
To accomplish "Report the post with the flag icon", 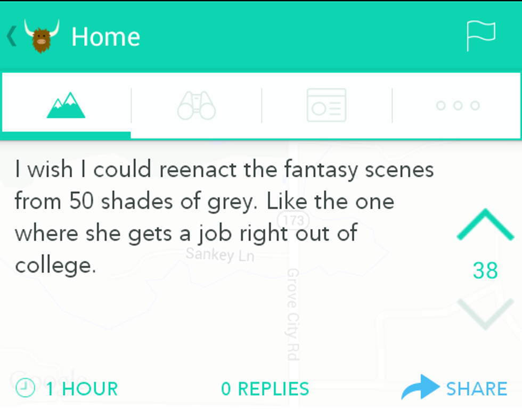I will [480, 36].
